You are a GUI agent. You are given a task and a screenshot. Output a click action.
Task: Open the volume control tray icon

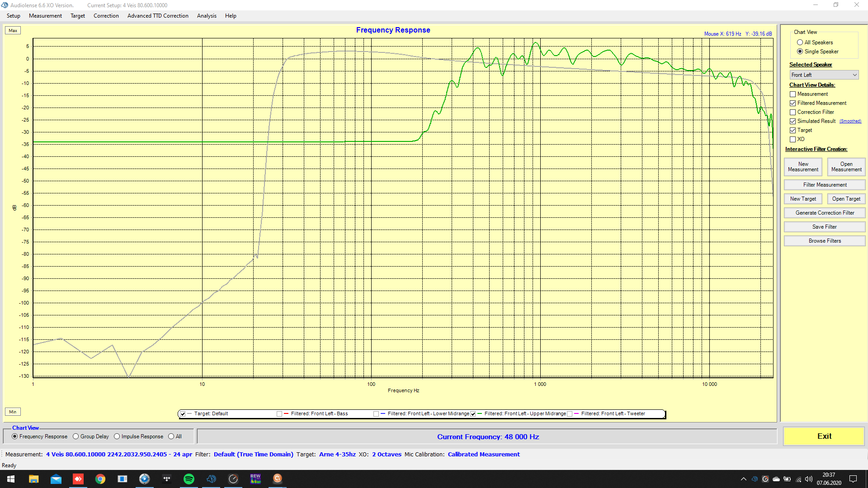(809, 479)
